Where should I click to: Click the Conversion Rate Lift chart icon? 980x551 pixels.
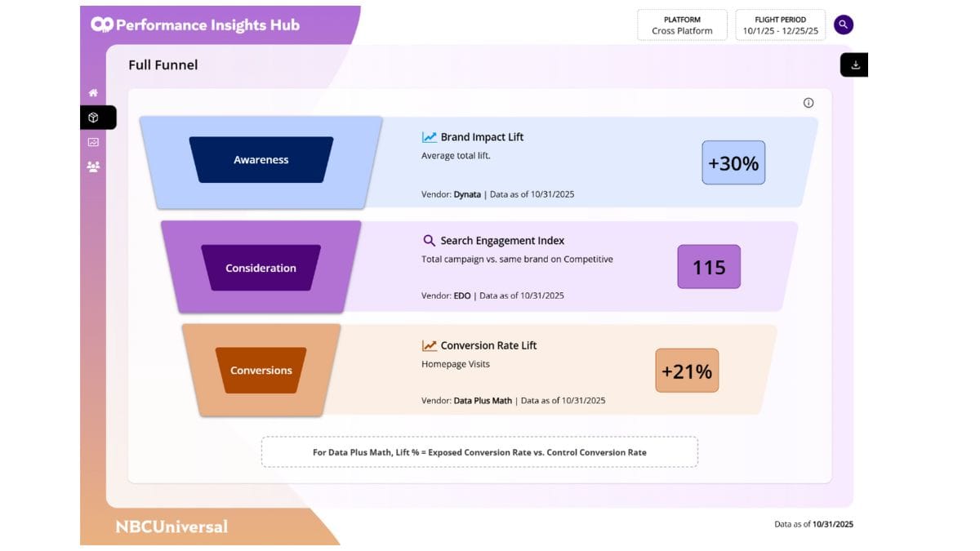pyautogui.click(x=429, y=345)
